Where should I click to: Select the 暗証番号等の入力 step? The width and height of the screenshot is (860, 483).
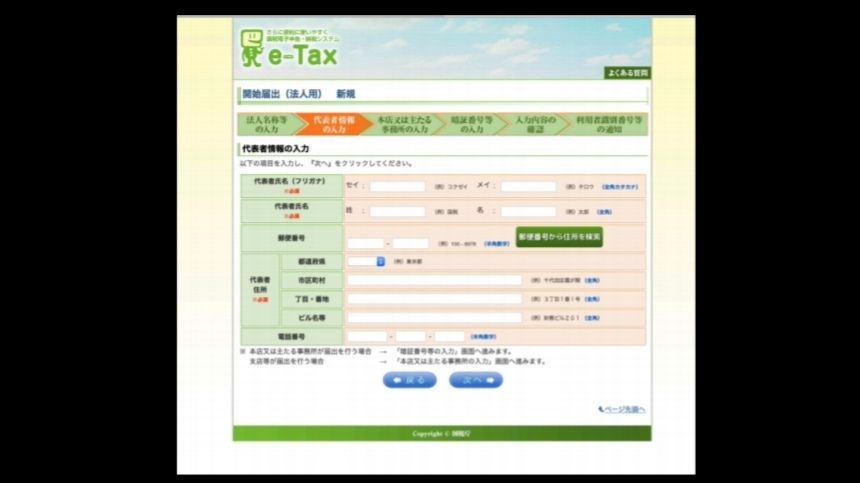[472, 124]
